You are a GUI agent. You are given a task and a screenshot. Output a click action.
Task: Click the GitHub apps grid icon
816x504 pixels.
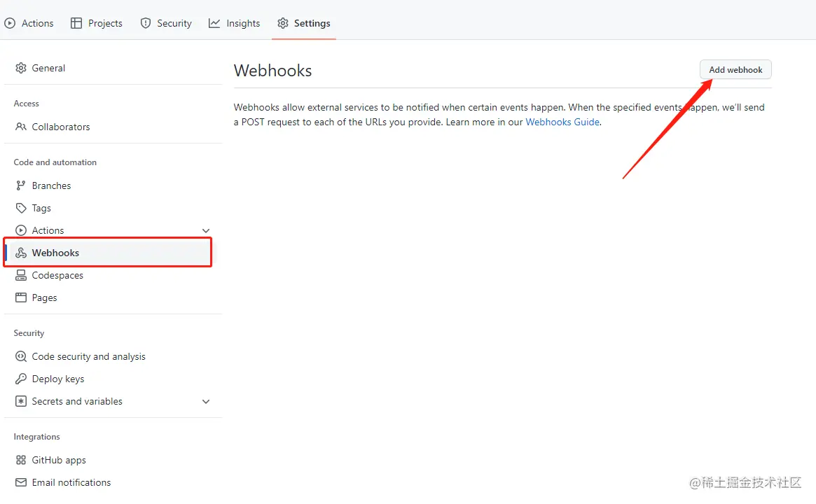(x=21, y=460)
